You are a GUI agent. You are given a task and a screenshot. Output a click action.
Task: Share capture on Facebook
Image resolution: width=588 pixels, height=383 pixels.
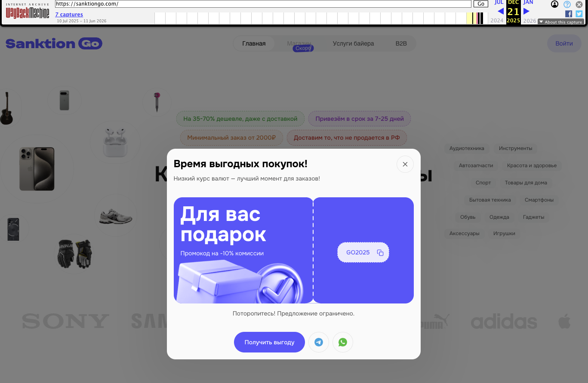coord(569,14)
